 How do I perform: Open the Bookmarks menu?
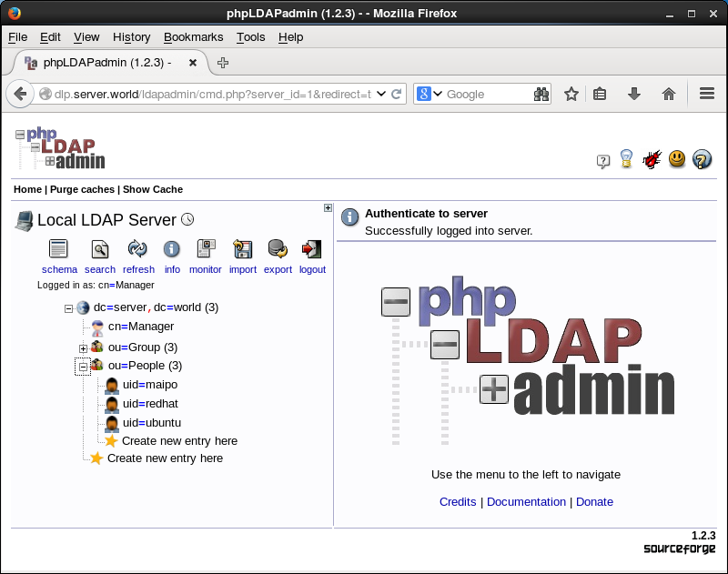[193, 37]
